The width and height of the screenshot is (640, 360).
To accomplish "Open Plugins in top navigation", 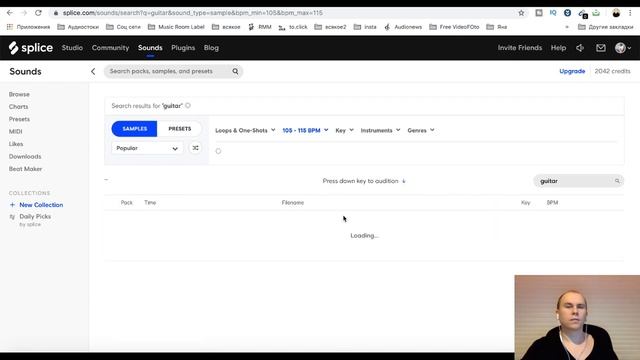I will pos(183,48).
